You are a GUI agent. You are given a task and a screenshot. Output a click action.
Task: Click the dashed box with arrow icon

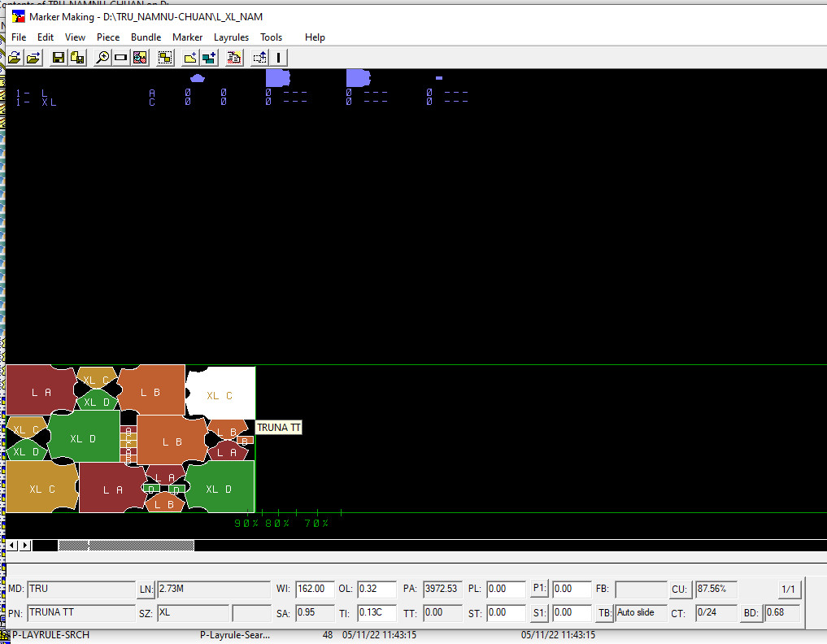[x=259, y=58]
